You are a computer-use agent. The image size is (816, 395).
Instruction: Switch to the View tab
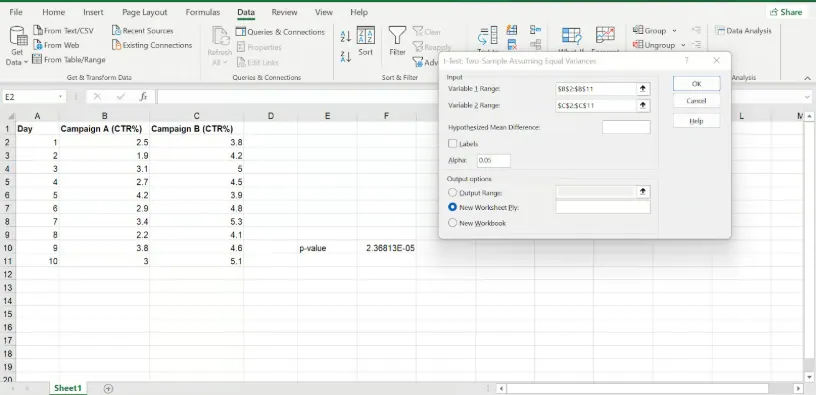click(324, 12)
